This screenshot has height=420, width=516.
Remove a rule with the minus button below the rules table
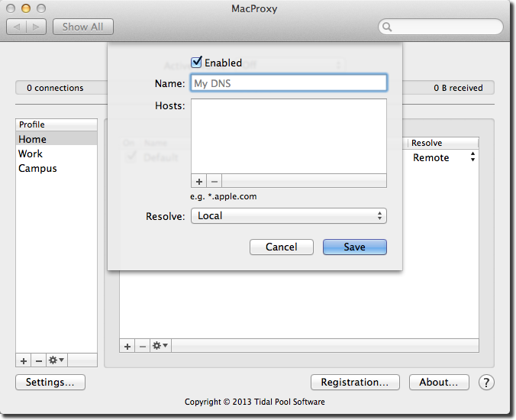click(143, 346)
